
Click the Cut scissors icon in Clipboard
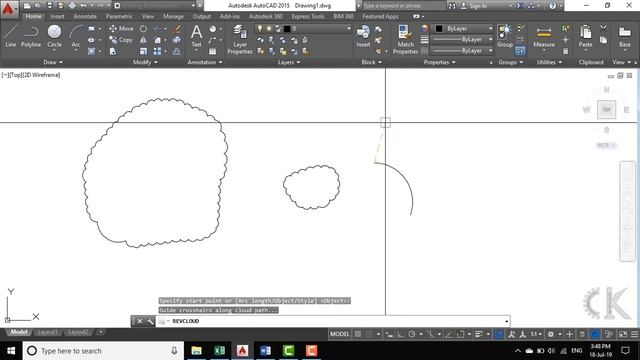[x=603, y=28]
